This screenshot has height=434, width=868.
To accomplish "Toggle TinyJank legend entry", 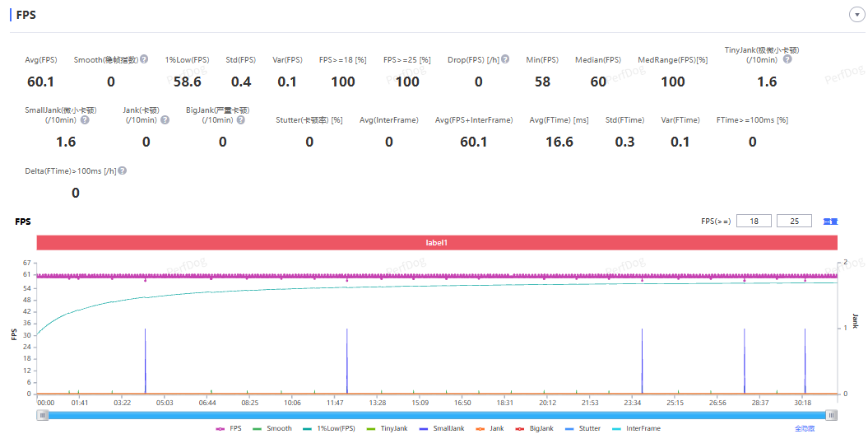I will (x=387, y=428).
